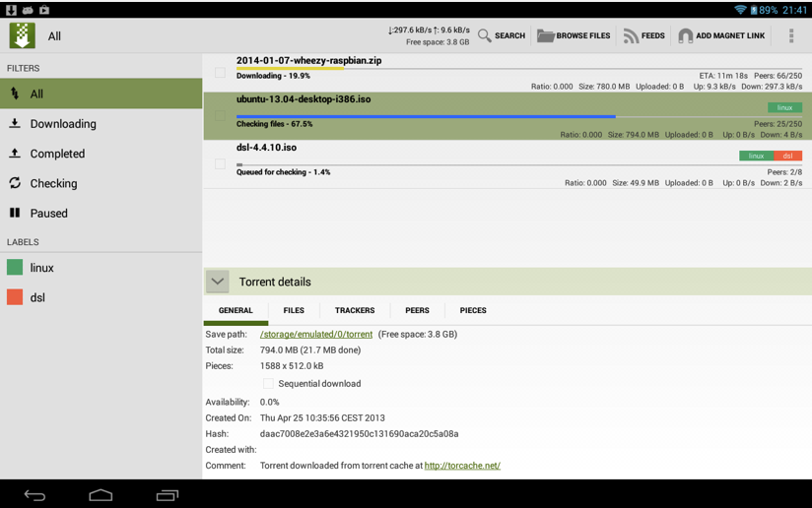Tick the dsl-4.4.10.iso checkbox
The width and height of the screenshot is (812, 508).
click(x=220, y=164)
